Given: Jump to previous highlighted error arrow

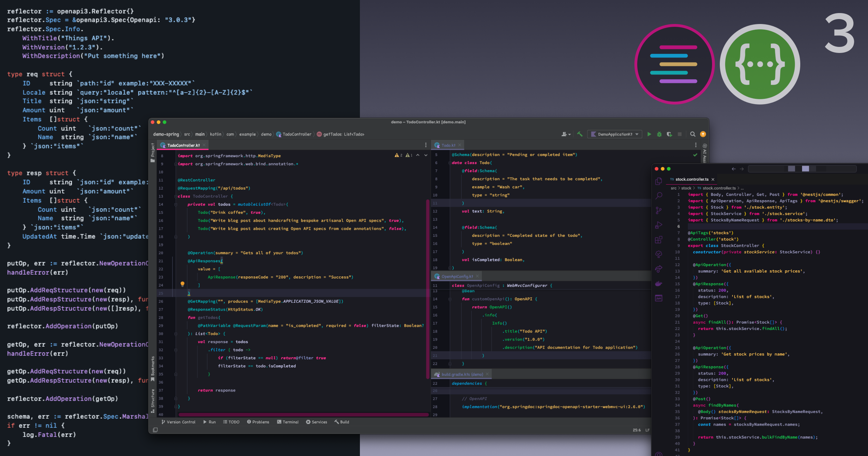Looking at the screenshot, I should click(418, 155).
